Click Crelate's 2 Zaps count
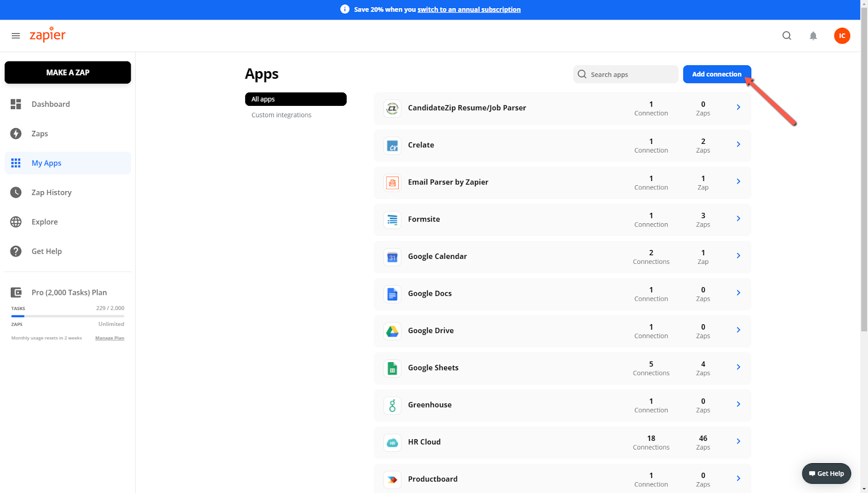This screenshot has height=493, width=868. (703, 146)
